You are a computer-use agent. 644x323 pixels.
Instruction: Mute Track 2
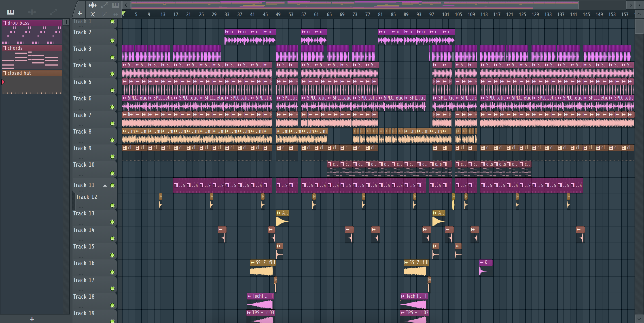pos(112,41)
